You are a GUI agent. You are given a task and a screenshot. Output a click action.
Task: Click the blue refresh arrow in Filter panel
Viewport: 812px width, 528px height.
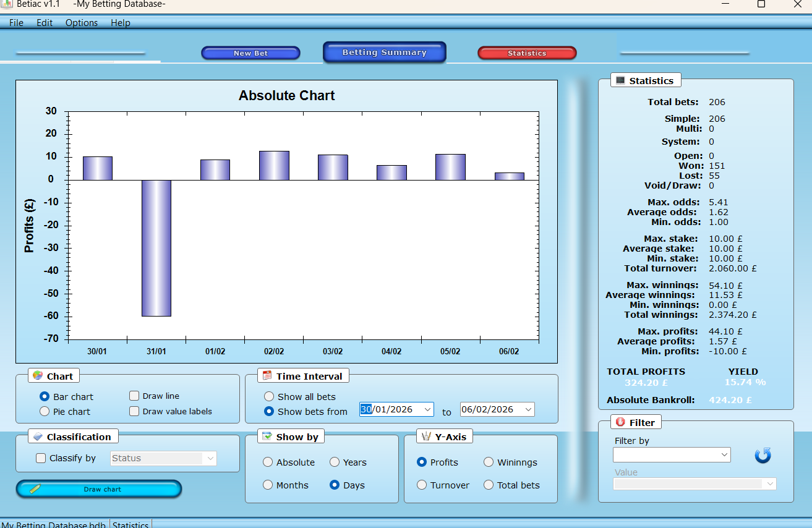[x=763, y=454]
